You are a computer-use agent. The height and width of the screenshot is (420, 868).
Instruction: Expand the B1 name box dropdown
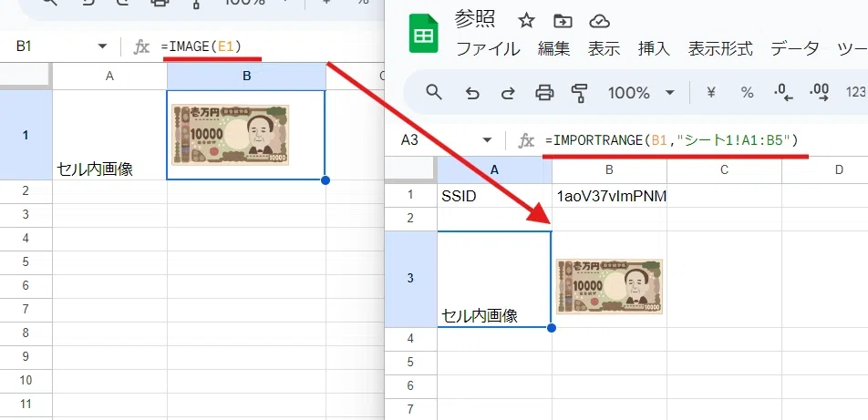pyautogui.click(x=102, y=46)
